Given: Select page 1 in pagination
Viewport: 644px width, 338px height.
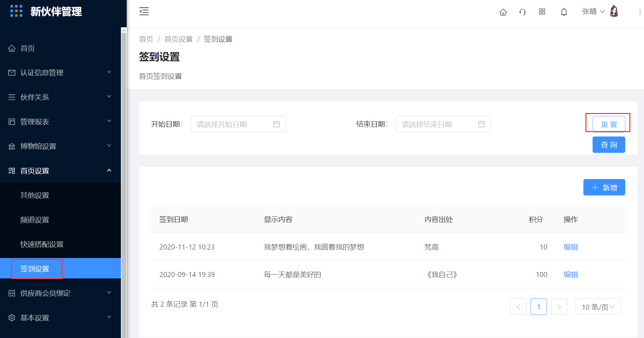Looking at the screenshot, I should [x=539, y=307].
